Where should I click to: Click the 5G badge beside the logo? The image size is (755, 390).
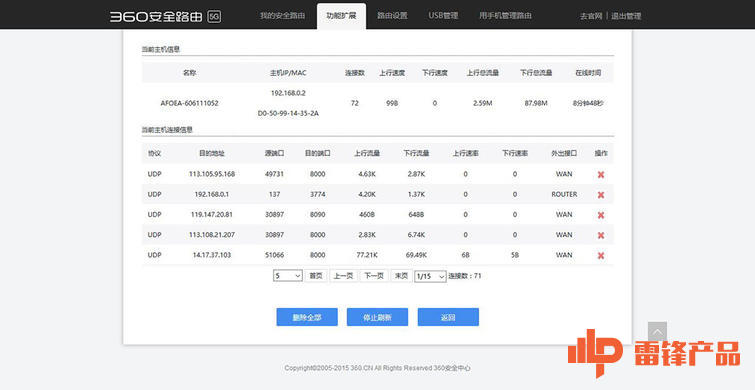tap(214, 16)
